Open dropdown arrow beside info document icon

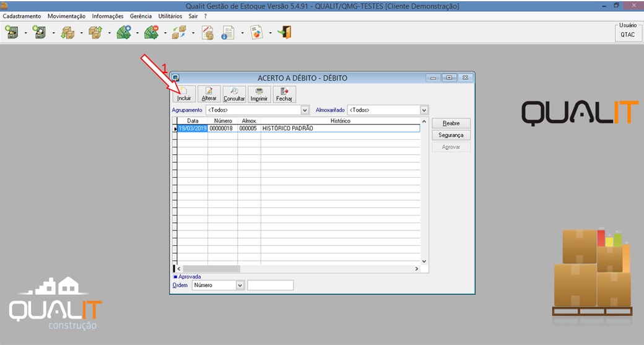tap(242, 33)
